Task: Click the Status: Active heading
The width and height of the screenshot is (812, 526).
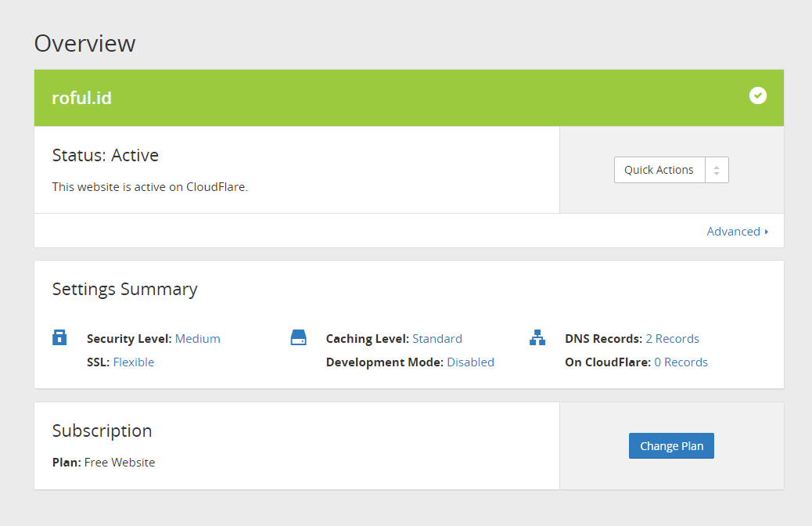Action: (x=105, y=156)
